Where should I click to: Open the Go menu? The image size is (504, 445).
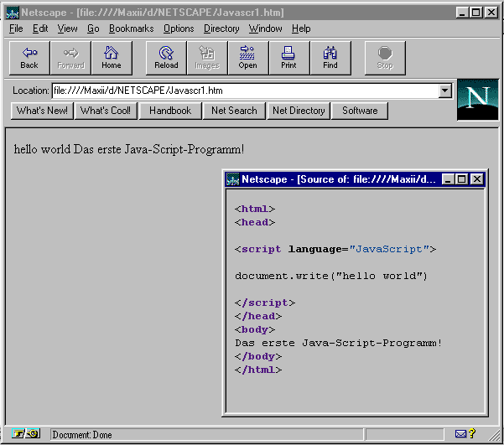point(93,28)
